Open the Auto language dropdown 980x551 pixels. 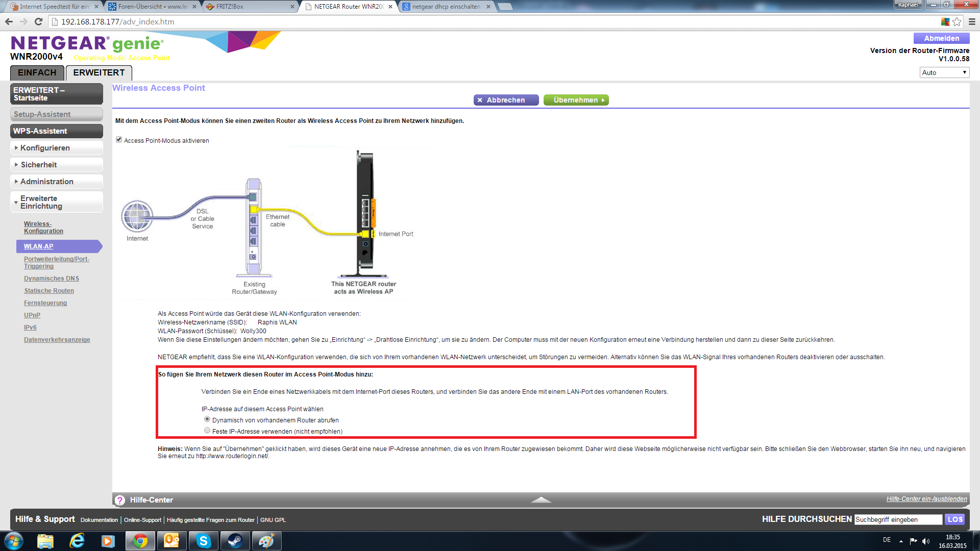pyautogui.click(x=944, y=72)
